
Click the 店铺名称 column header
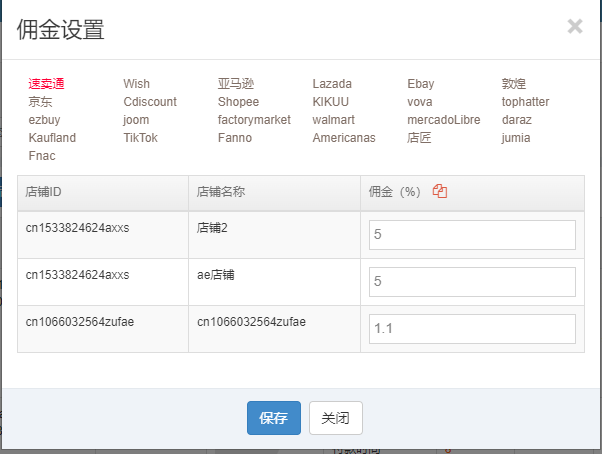point(274,193)
